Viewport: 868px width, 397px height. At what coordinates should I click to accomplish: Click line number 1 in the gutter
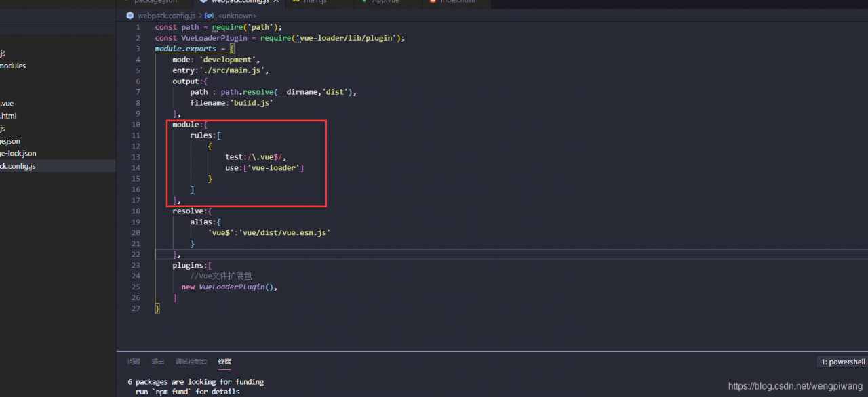point(138,27)
